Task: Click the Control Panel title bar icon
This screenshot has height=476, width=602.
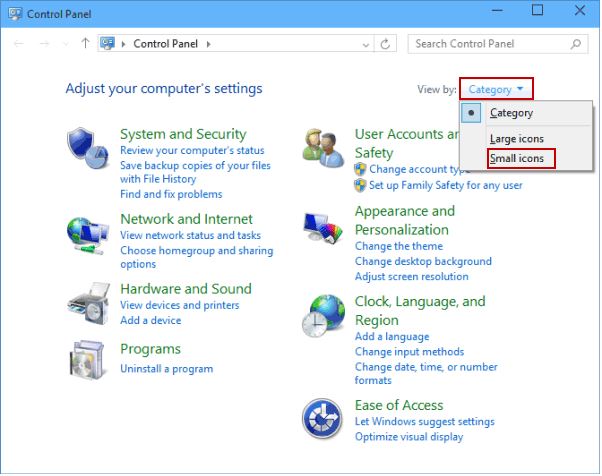Action: 15,14
